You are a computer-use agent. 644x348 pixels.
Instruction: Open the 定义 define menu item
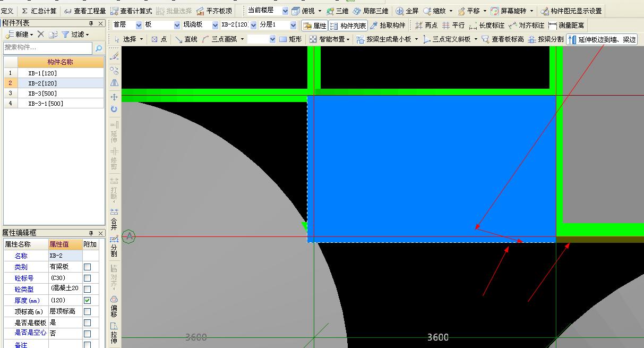[7, 11]
